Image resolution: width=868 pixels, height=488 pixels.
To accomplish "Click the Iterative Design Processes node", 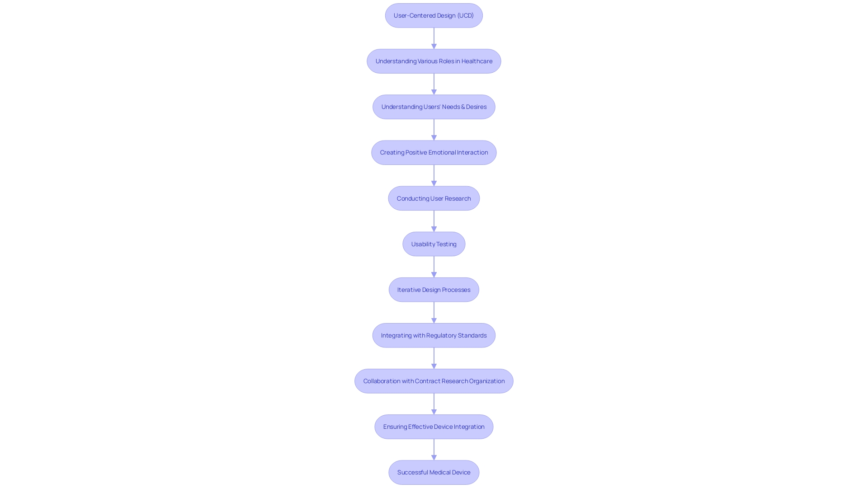I will pyautogui.click(x=434, y=289).
